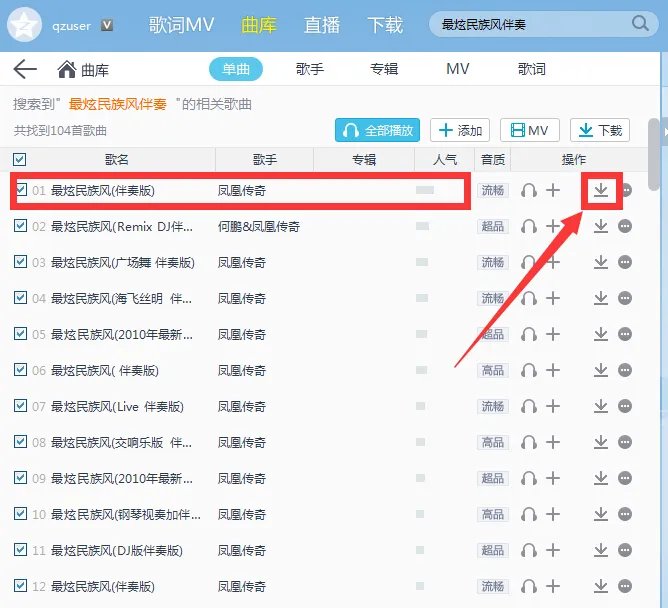Switch to the 专辑 tab
The image size is (668, 608).
[384, 69]
